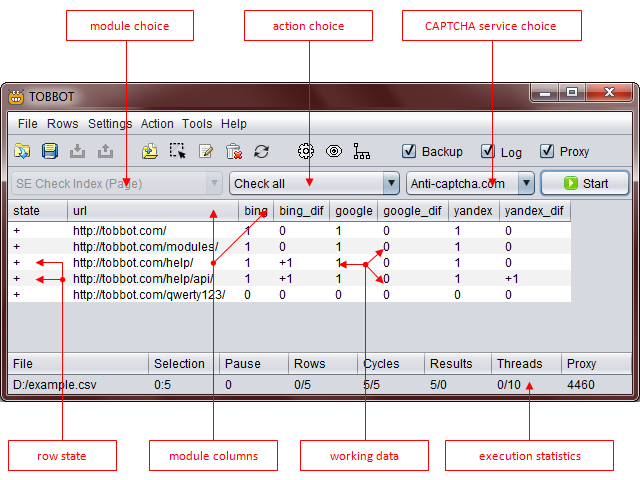Click the save floppy disk icon
Viewport: 640px width, 480px height.
[50, 151]
